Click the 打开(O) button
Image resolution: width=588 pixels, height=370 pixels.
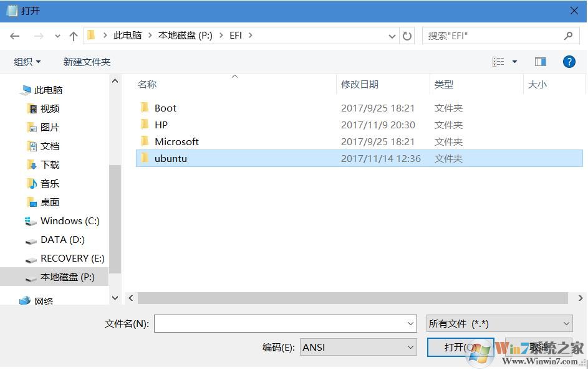coord(460,347)
